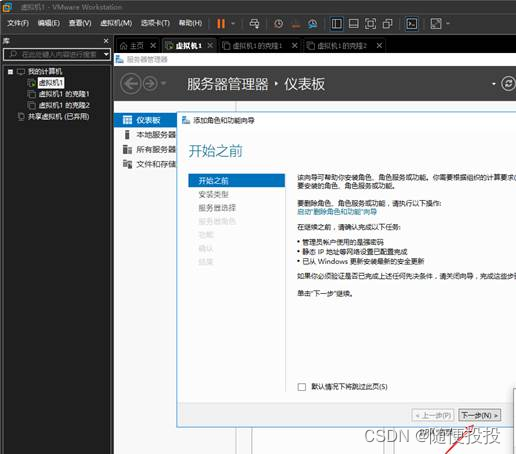Select 虚拟机1 的克隆2 in the library

pyautogui.click(x=64, y=105)
